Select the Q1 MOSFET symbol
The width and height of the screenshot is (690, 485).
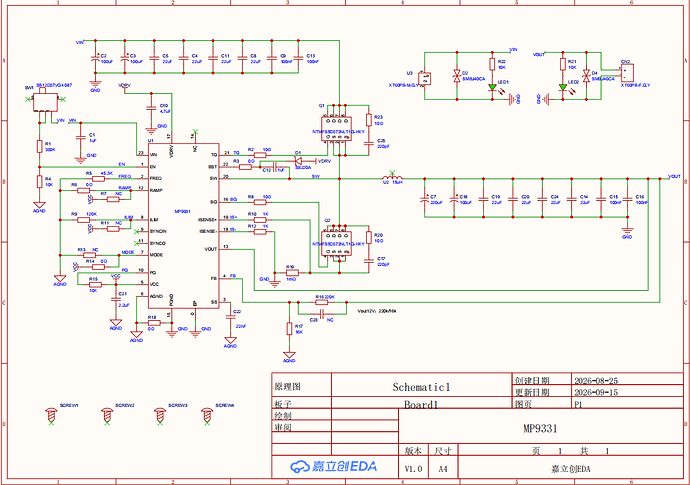tap(337, 129)
